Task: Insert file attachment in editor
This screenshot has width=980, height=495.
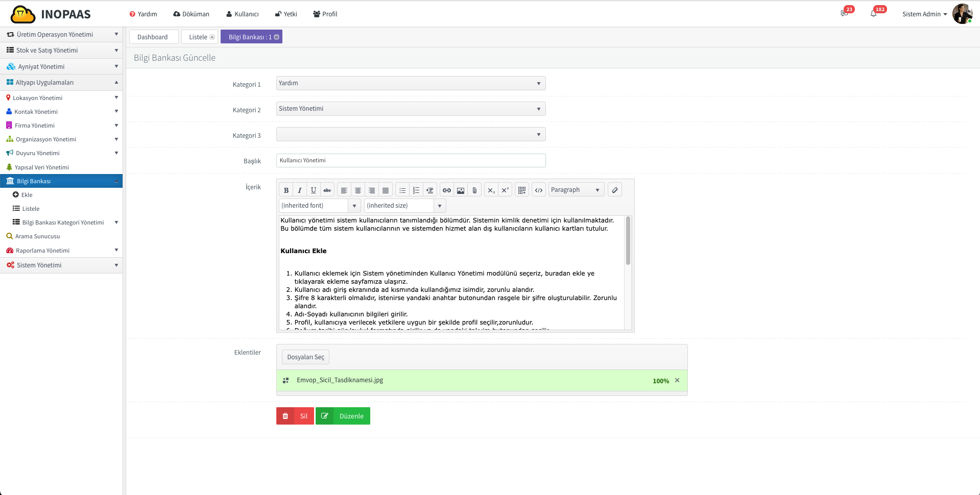Action: pyautogui.click(x=474, y=190)
